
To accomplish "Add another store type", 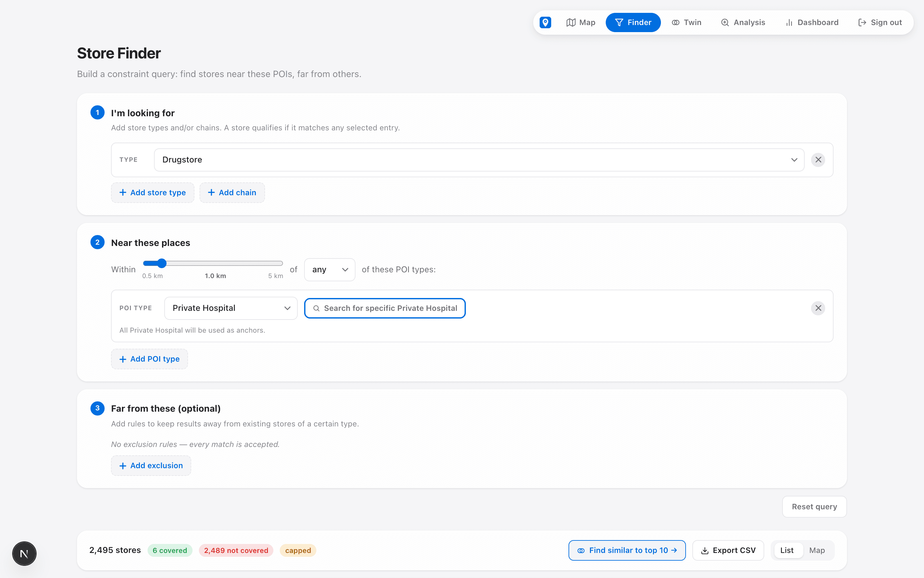I will pyautogui.click(x=153, y=193).
